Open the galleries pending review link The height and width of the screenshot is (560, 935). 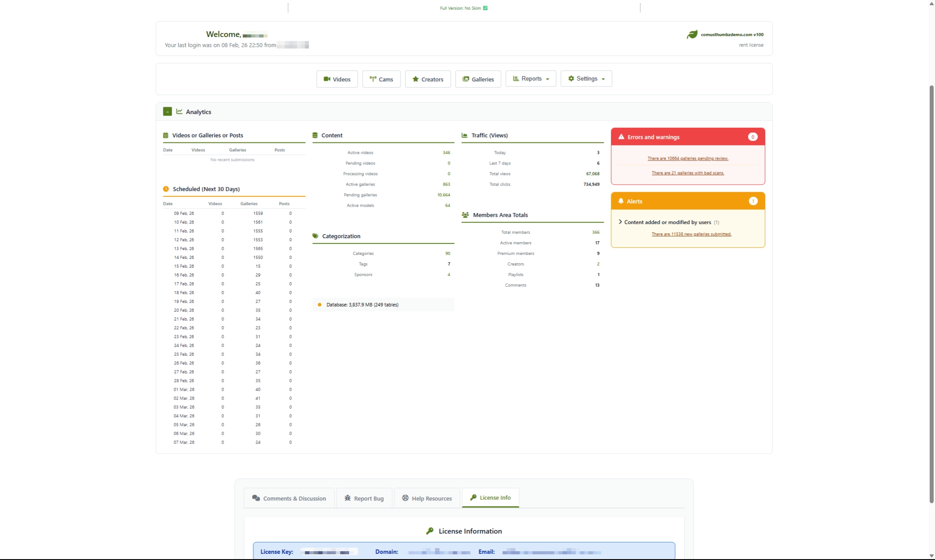click(x=688, y=158)
